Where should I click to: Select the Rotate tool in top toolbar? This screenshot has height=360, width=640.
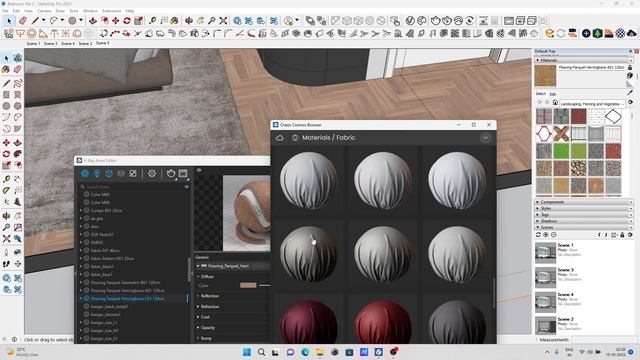pos(127,20)
